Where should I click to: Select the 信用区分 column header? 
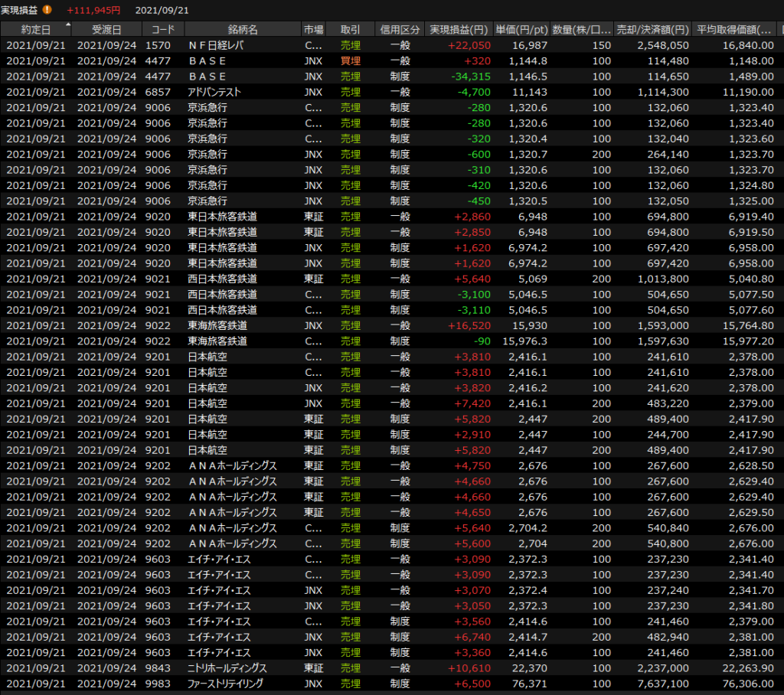click(400, 30)
